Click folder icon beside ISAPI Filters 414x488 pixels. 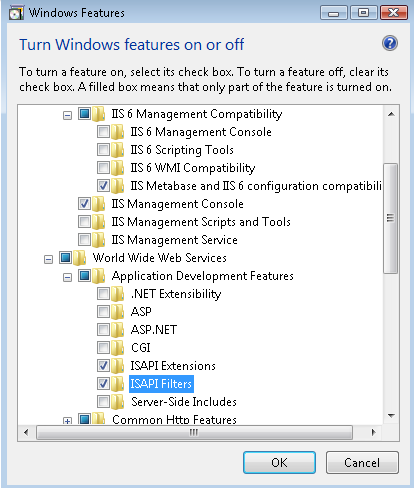coord(118,384)
